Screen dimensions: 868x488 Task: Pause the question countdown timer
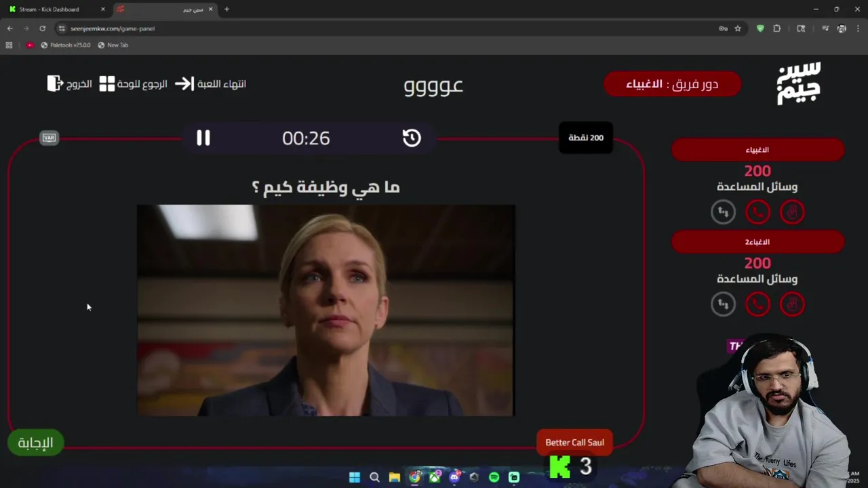coord(203,138)
